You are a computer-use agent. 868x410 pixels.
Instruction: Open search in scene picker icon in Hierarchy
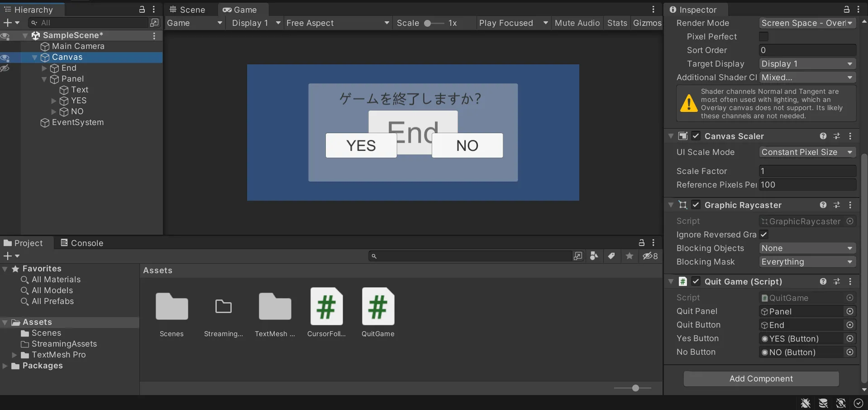(154, 23)
